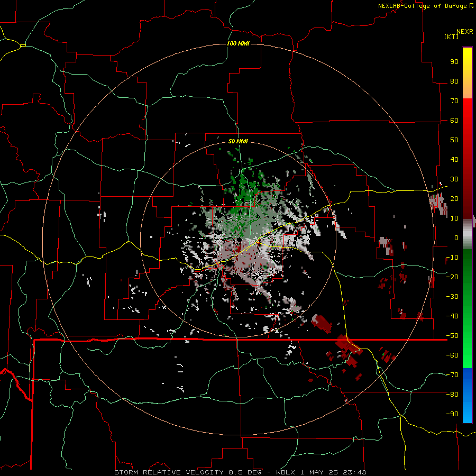Click the -70 value on velocity scale
Viewport: 476px width, 476px height.
pyautogui.click(x=452, y=375)
